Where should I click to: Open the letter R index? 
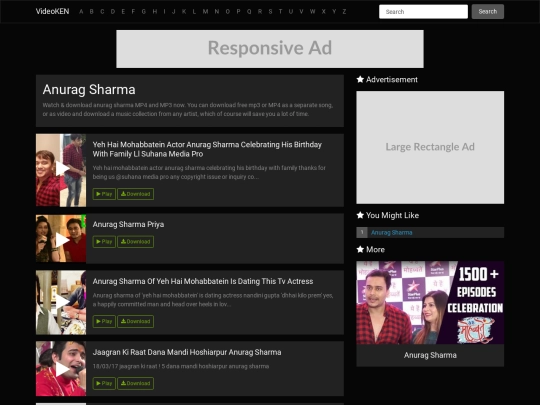click(260, 11)
